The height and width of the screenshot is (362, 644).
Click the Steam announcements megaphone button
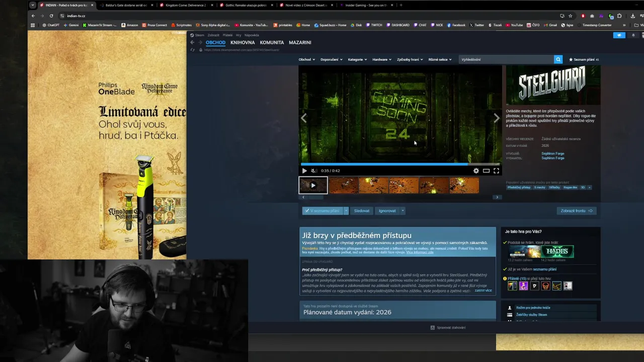619,35
